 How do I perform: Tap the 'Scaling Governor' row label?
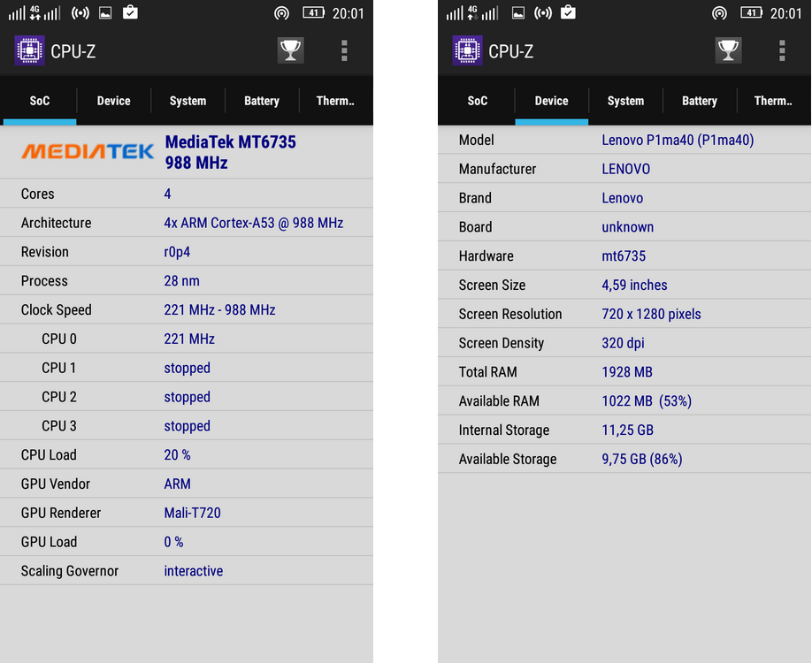(69, 571)
